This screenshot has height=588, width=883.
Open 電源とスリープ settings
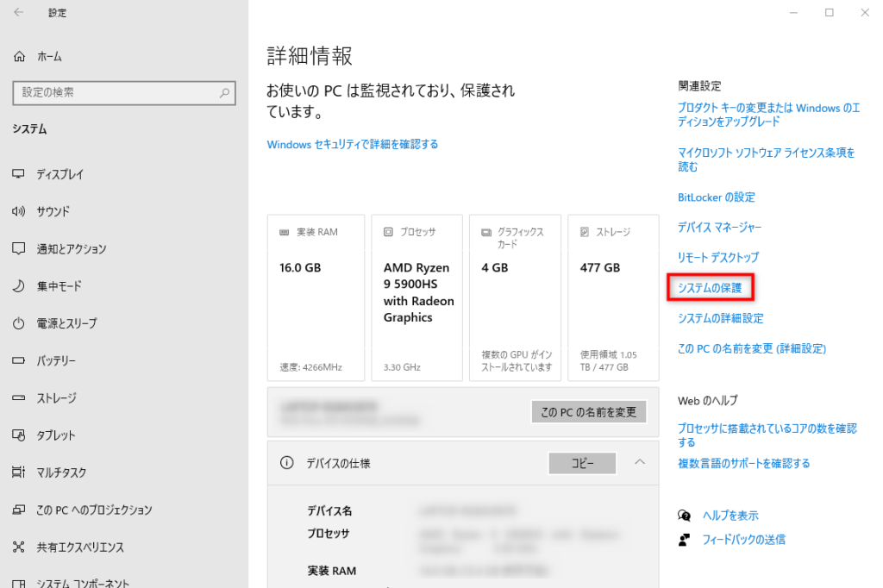pos(17,323)
